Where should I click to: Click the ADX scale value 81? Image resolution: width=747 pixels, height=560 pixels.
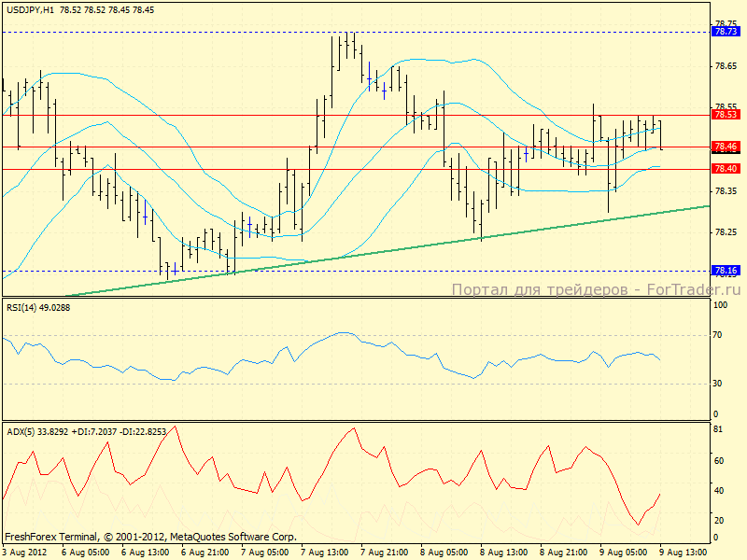click(719, 430)
